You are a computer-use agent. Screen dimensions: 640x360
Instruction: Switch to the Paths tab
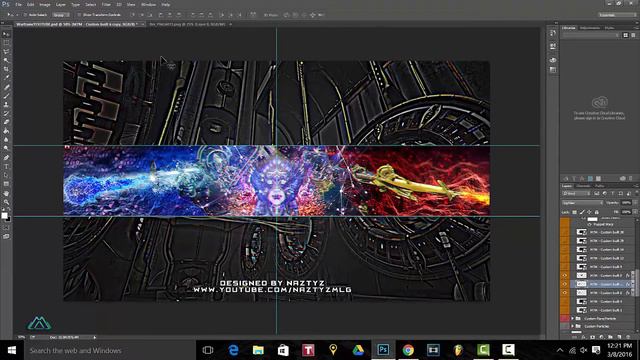(x=599, y=186)
